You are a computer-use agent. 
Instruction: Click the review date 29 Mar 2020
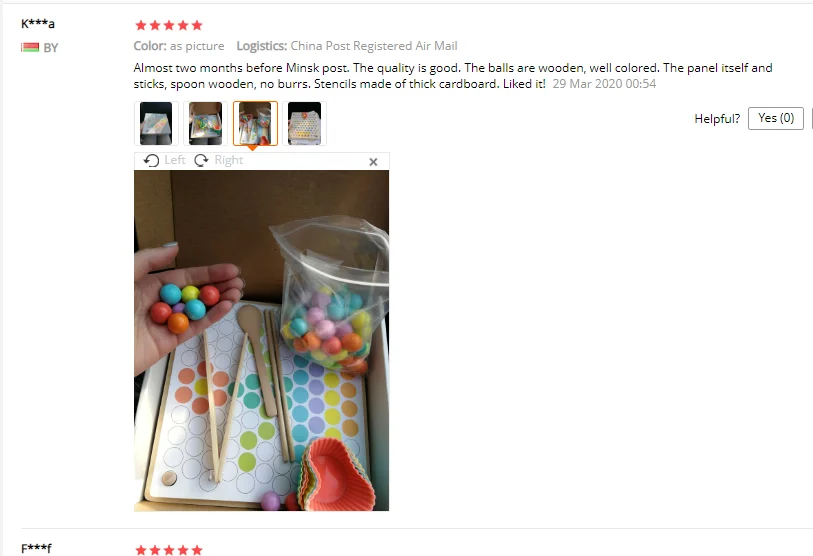tap(586, 84)
